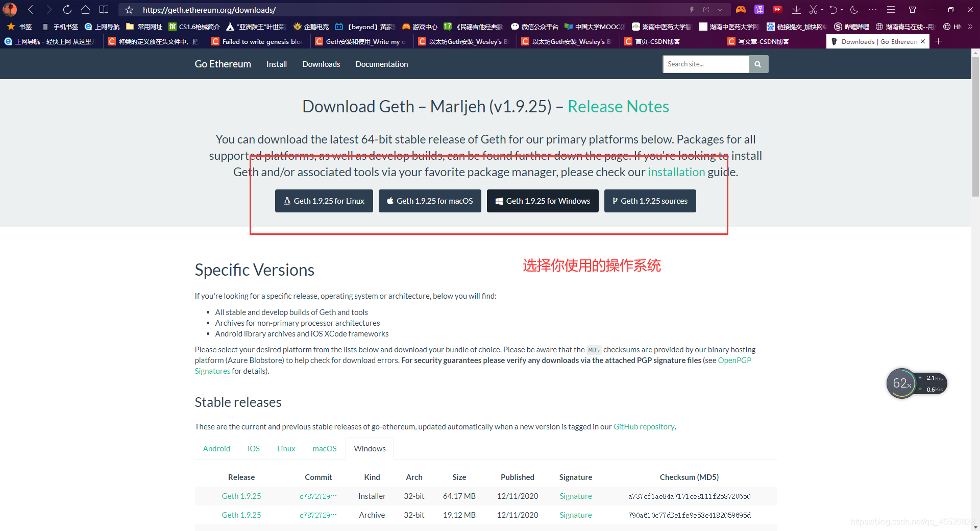Download Geth 1.9.25 for Windows
980x531 pixels.
pos(543,201)
